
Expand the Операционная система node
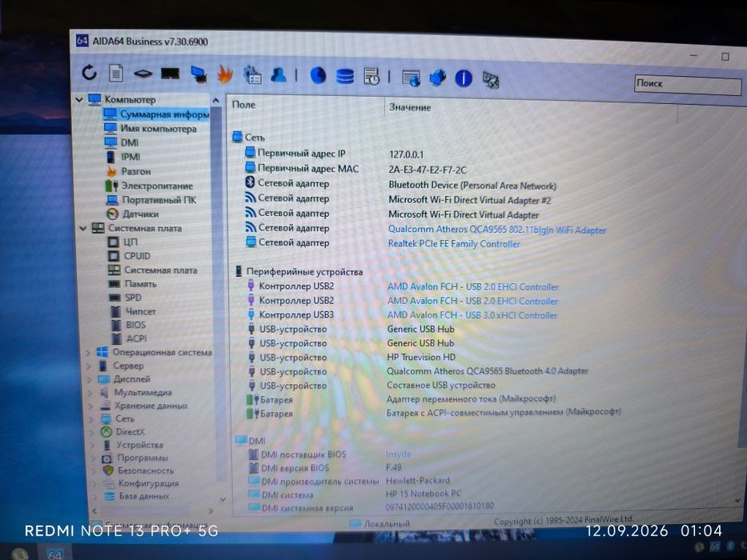87,353
